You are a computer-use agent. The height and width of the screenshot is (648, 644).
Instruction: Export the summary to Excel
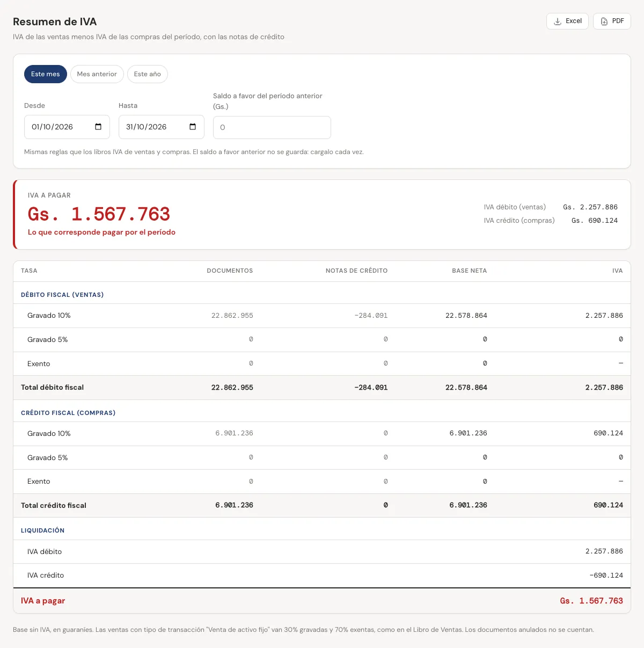[567, 21]
